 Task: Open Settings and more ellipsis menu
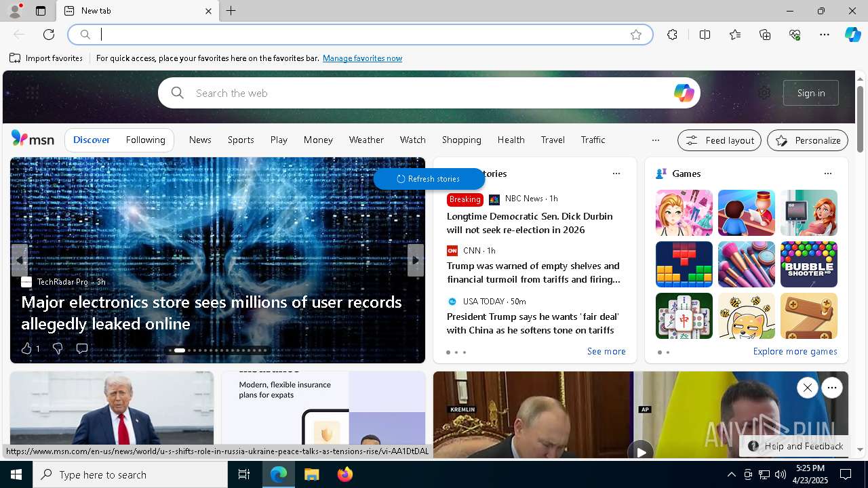coord(825,35)
